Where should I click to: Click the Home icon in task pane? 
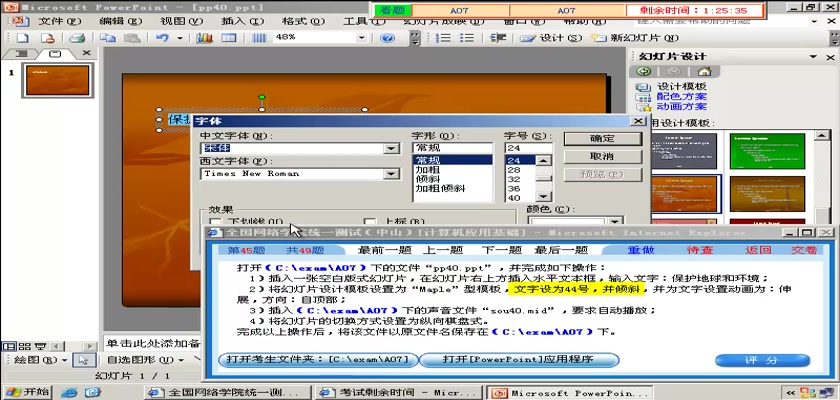[x=704, y=72]
